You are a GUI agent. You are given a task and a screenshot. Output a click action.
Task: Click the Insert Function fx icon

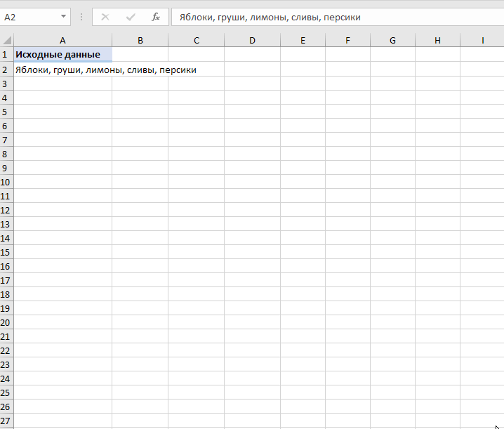pyautogui.click(x=156, y=17)
